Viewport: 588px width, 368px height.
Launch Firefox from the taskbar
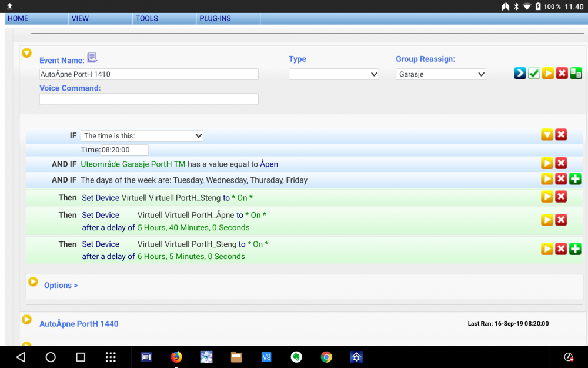[176, 357]
